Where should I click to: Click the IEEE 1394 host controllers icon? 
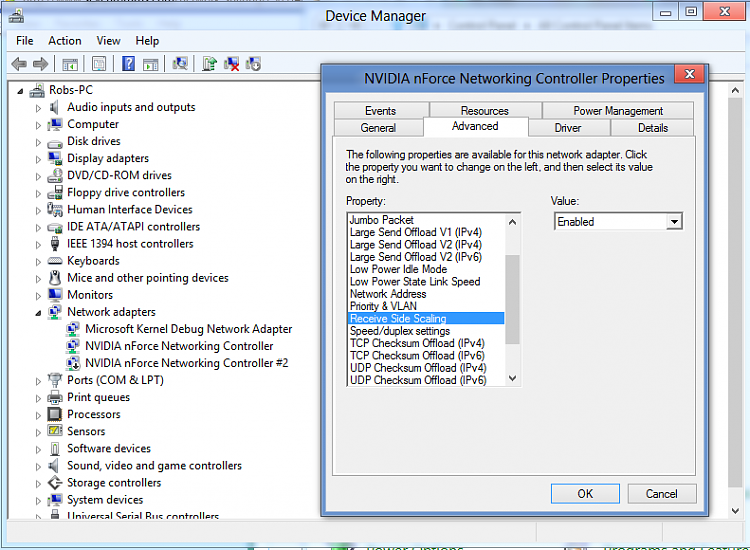click(x=55, y=244)
